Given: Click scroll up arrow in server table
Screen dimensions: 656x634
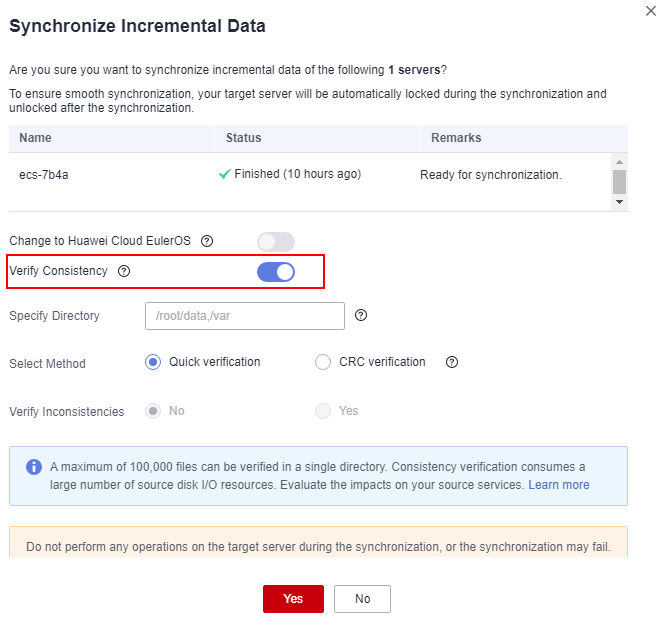Looking at the screenshot, I should [x=620, y=162].
